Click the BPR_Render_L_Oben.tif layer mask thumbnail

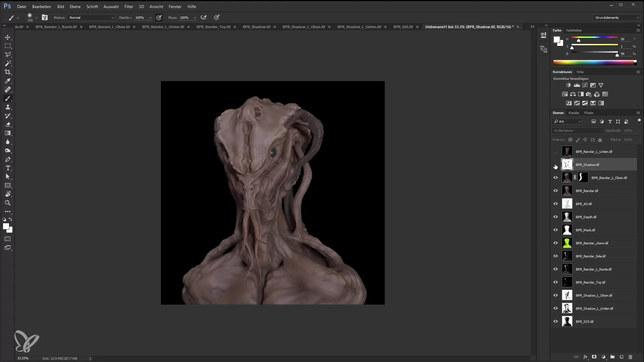(583, 178)
